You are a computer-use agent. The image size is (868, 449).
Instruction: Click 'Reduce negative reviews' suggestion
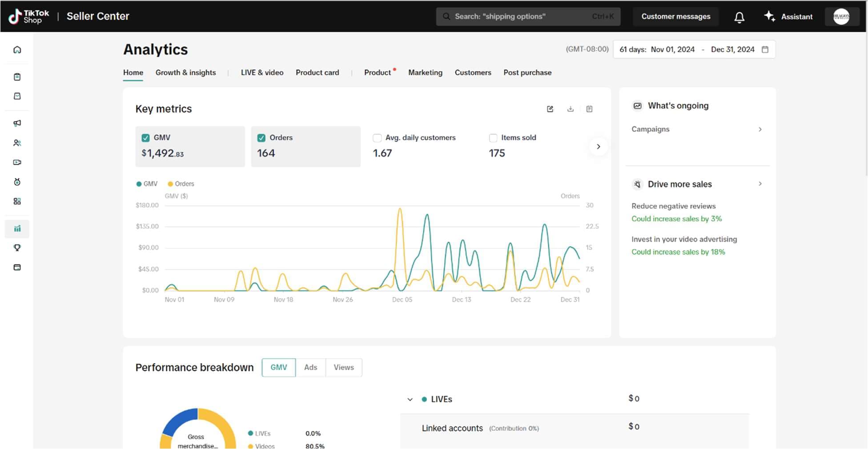pyautogui.click(x=673, y=206)
